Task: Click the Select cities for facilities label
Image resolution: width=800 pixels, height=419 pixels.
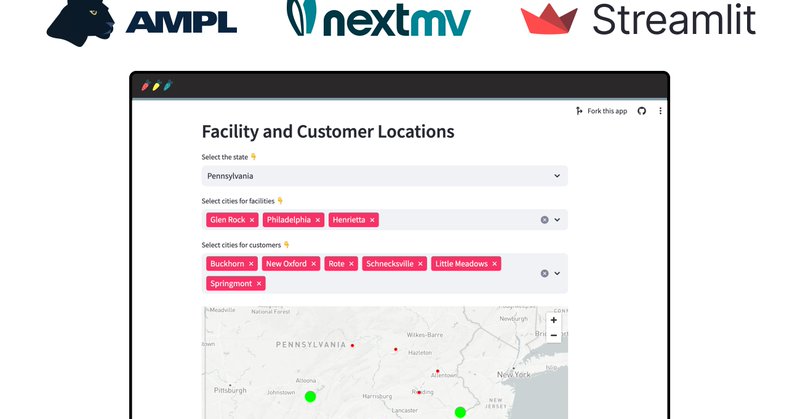Action: [242, 201]
